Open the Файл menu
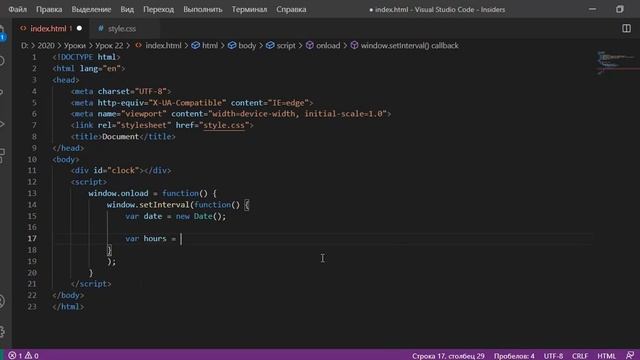This screenshot has width=640, height=360. point(18,9)
